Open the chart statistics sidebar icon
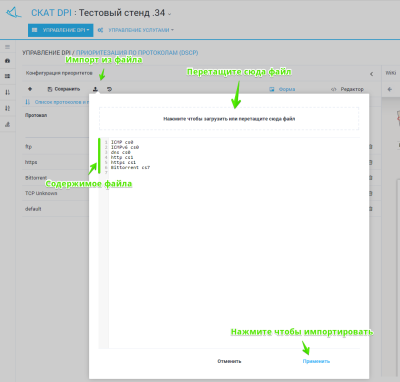The width and height of the screenshot is (400, 382). 7,124
